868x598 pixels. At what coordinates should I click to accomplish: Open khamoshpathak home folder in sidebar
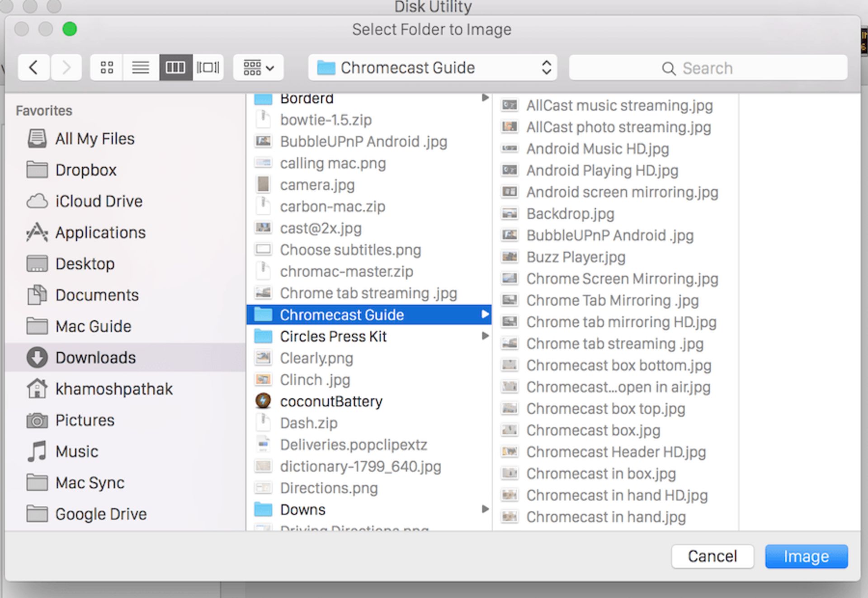(x=125, y=389)
